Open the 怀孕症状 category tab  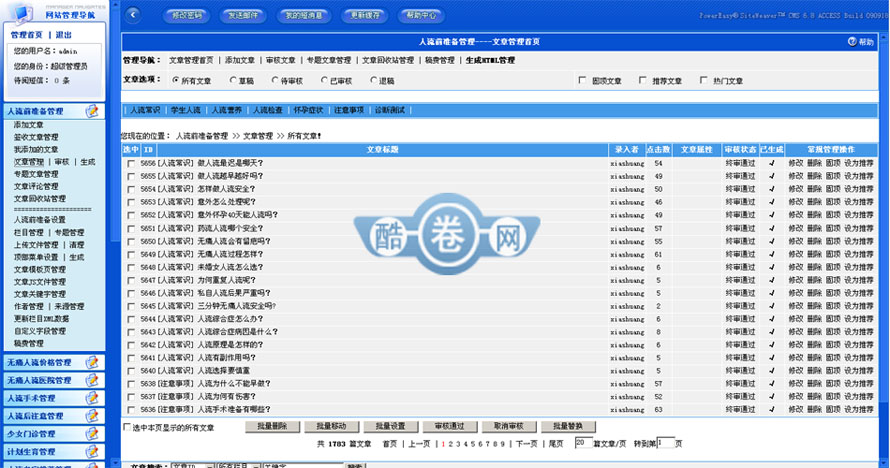click(308, 110)
